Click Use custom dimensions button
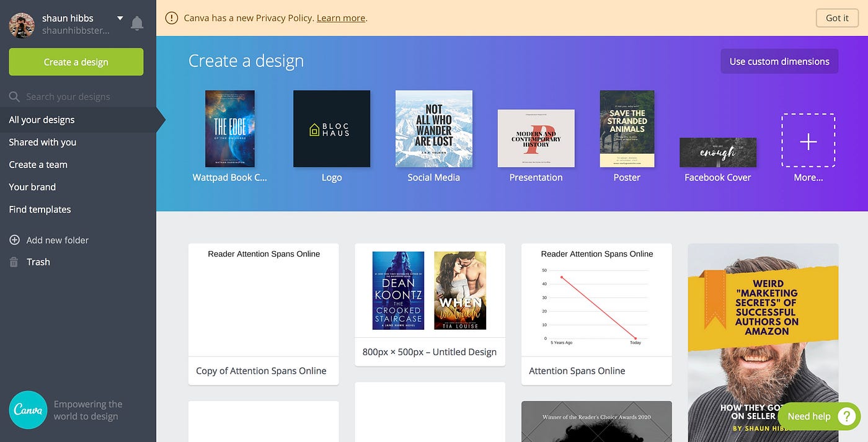The width and height of the screenshot is (868, 442). coord(779,61)
